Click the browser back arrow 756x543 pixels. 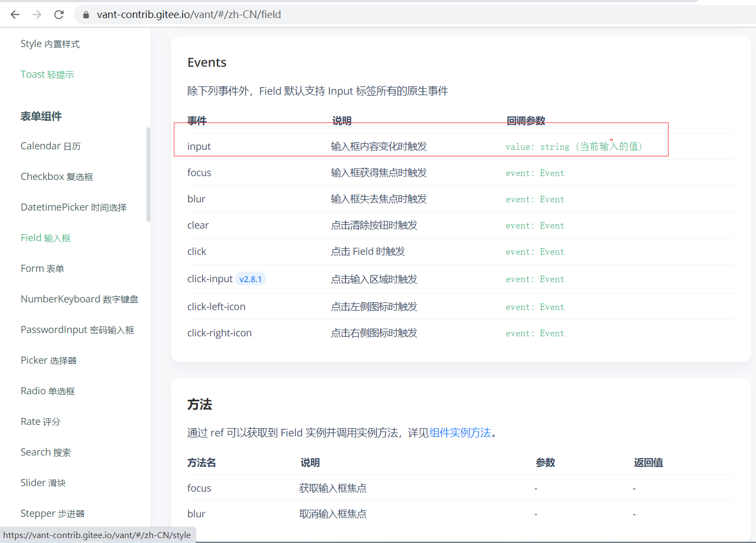pyautogui.click(x=15, y=15)
